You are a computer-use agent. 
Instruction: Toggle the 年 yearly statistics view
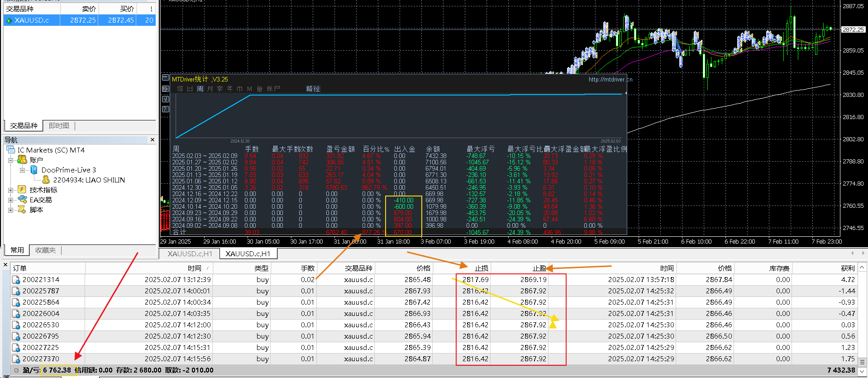(229, 89)
